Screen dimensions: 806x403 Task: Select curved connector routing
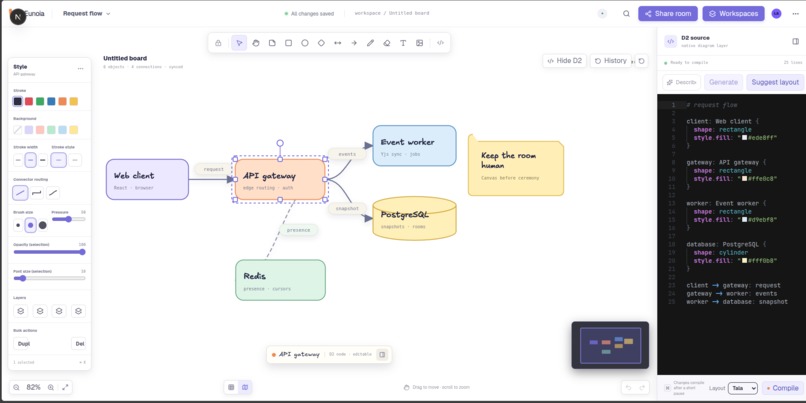(53, 193)
